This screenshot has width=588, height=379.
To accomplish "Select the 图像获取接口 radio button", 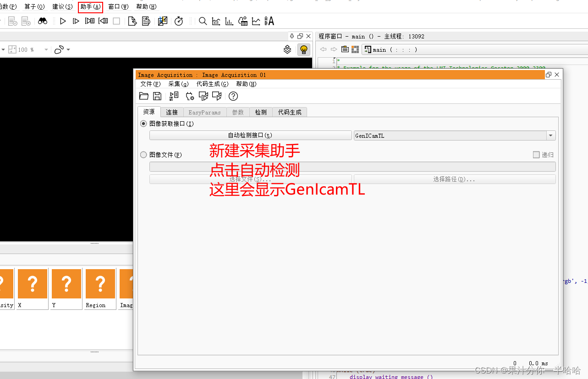I will [143, 124].
